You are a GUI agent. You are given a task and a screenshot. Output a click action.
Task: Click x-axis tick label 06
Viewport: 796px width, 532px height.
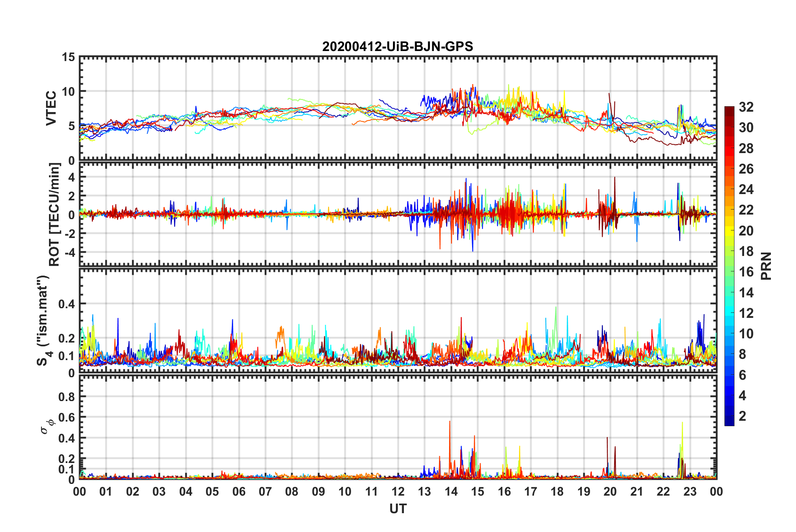coord(239,491)
